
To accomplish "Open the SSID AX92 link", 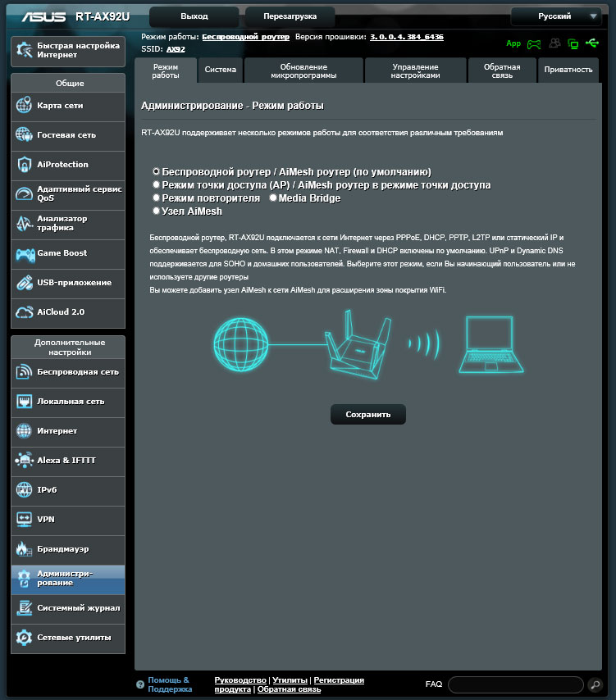I will click(x=176, y=49).
